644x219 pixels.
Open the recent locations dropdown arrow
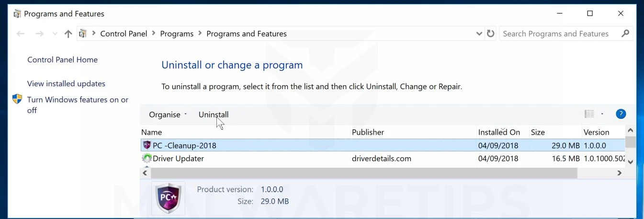point(55,34)
